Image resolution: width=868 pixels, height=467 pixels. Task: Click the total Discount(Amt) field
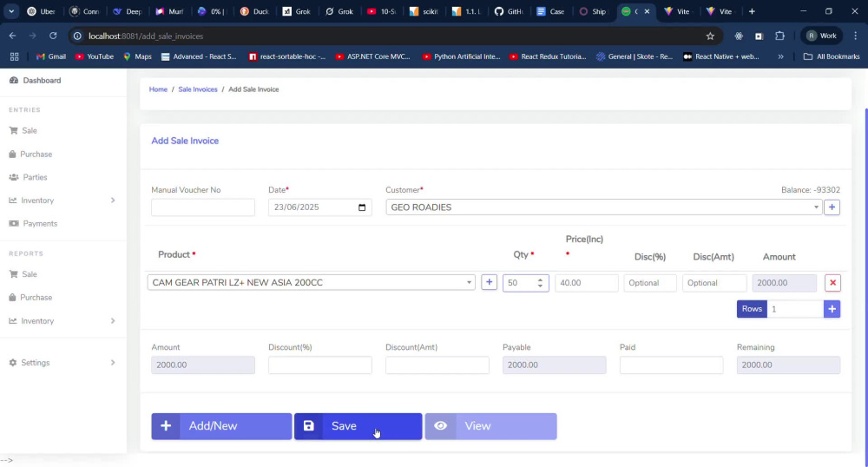point(437,365)
